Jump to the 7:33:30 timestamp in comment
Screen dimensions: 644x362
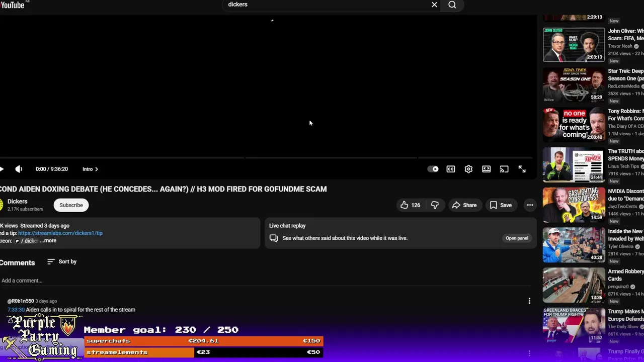16,310
